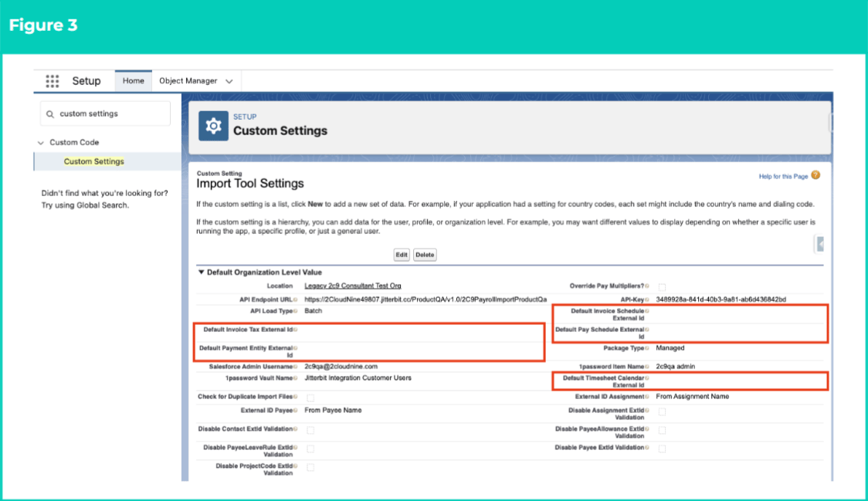
Task: Toggle Check for Duplicate Import Files checkbox
Action: pos(310,398)
